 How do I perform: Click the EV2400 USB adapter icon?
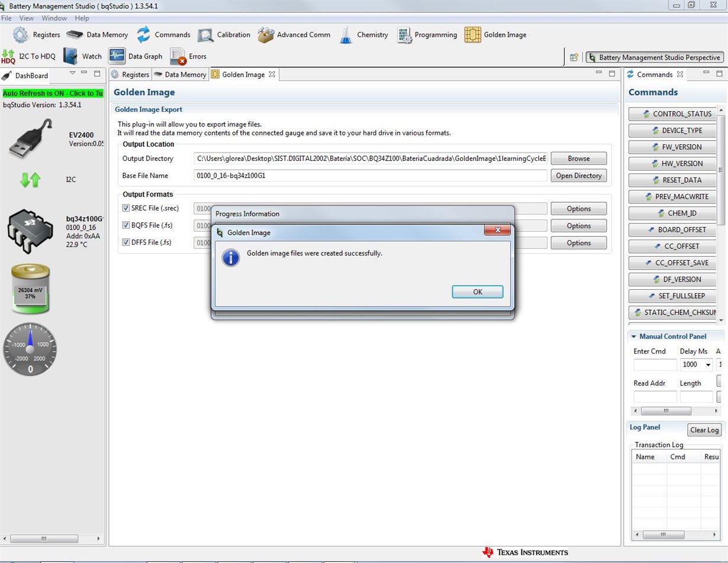click(31, 138)
